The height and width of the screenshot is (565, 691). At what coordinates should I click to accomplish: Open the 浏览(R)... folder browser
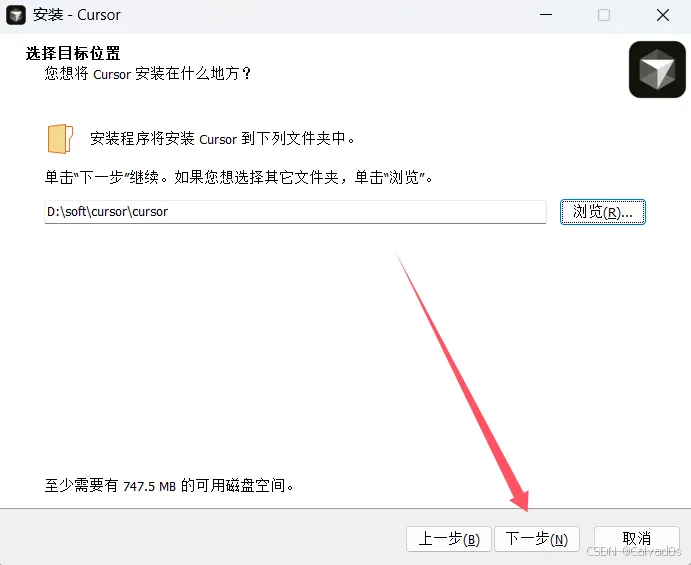click(602, 212)
